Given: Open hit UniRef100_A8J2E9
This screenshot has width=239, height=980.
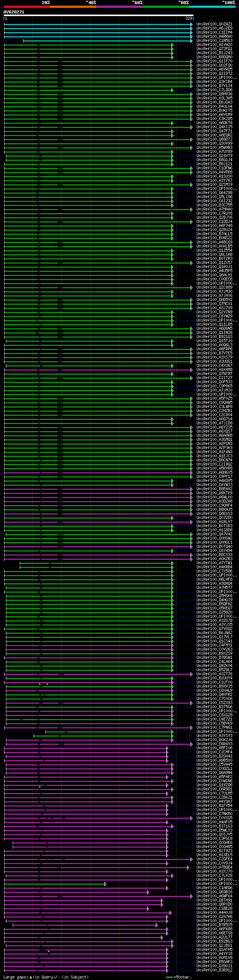Looking at the screenshot, I should (x=214, y=28).
